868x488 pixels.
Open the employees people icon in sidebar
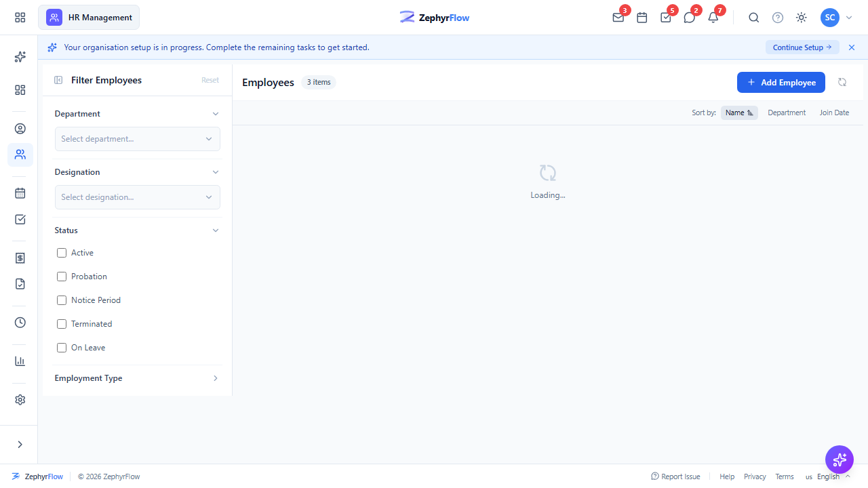coord(20,155)
